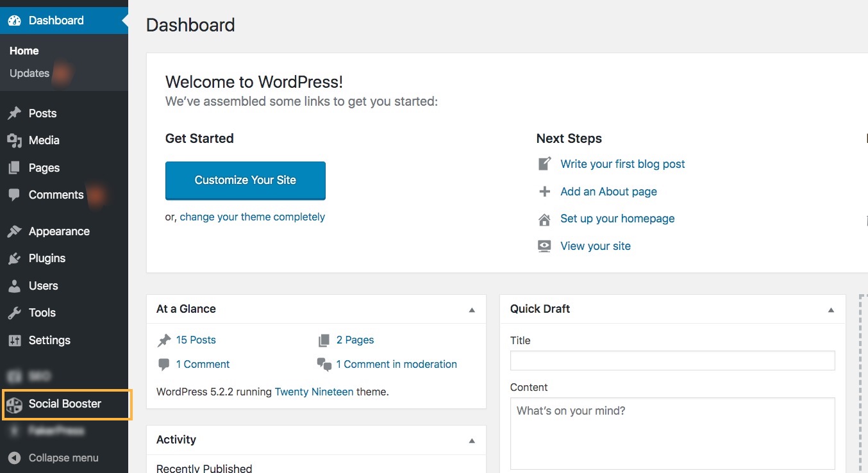
Task: Open the 1 Comment link
Action: point(203,364)
